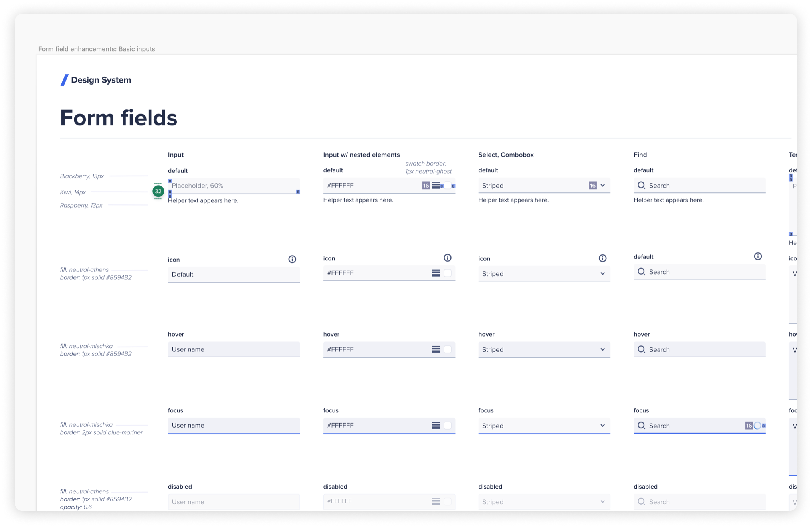Open the hover state Striped dropdown chevron
This screenshot has height=527, width=812.
point(603,349)
